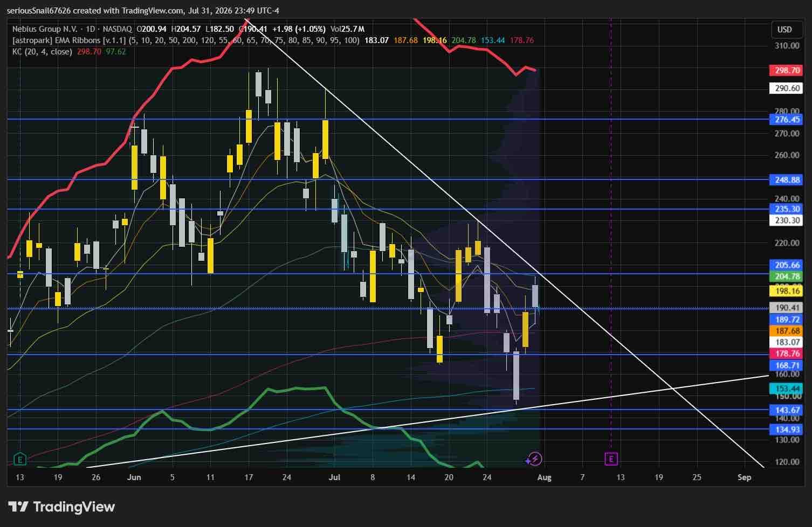Image resolution: width=812 pixels, height=527 pixels.
Task: Click the blue 235.30 price label
Action: 787,209
